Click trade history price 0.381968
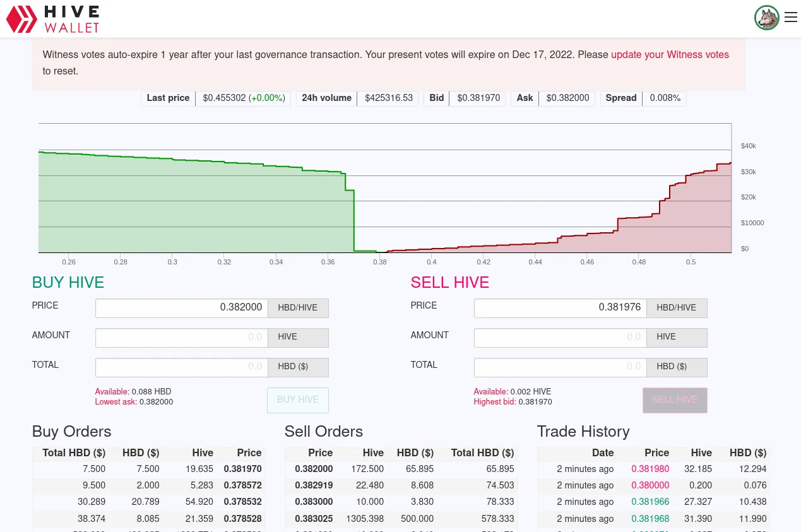 tap(650, 519)
